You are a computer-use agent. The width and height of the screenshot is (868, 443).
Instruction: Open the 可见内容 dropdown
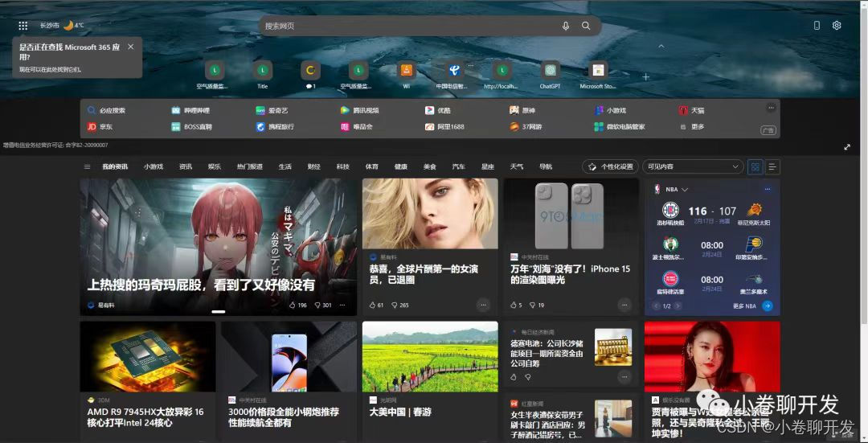(x=693, y=166)
